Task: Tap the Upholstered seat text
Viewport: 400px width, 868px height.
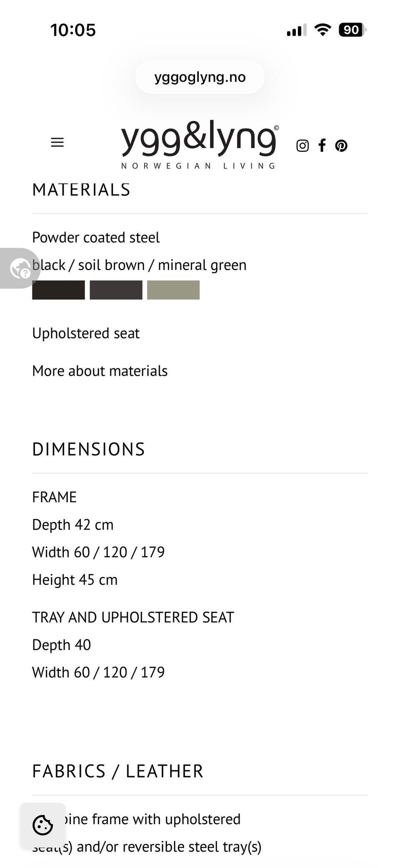Action: (86, 333)
